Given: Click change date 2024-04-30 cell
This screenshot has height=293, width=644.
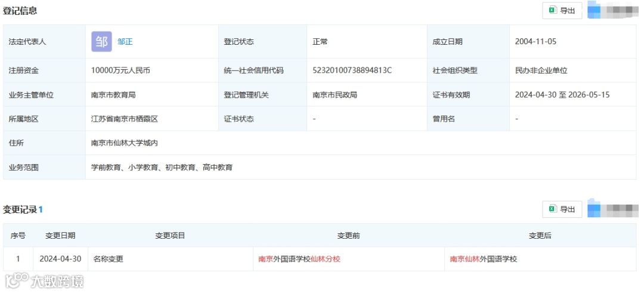Looking at the screenshot, I should (x=60, y=259).
